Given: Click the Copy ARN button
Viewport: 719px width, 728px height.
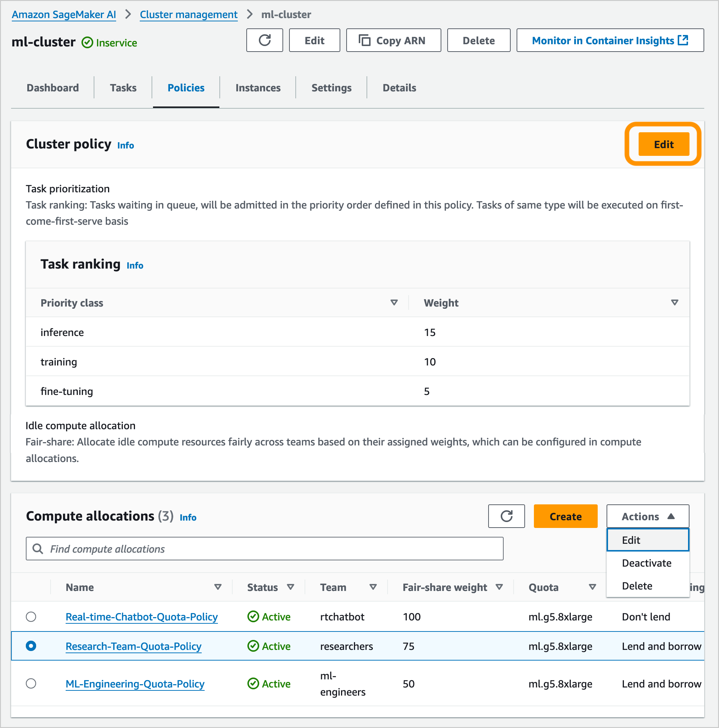Looking at the screenshot, I should click(x=393, y=40).
